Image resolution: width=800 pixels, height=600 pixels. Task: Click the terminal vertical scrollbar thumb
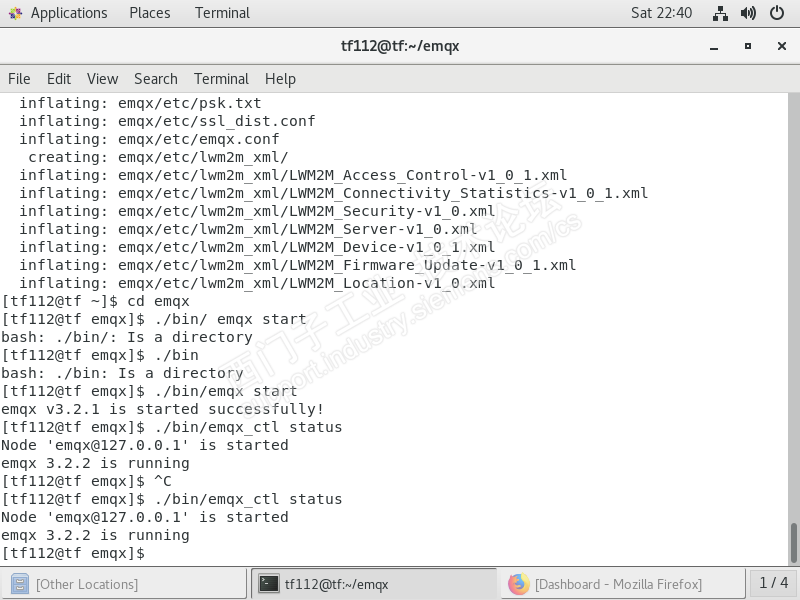click(793, 542)
